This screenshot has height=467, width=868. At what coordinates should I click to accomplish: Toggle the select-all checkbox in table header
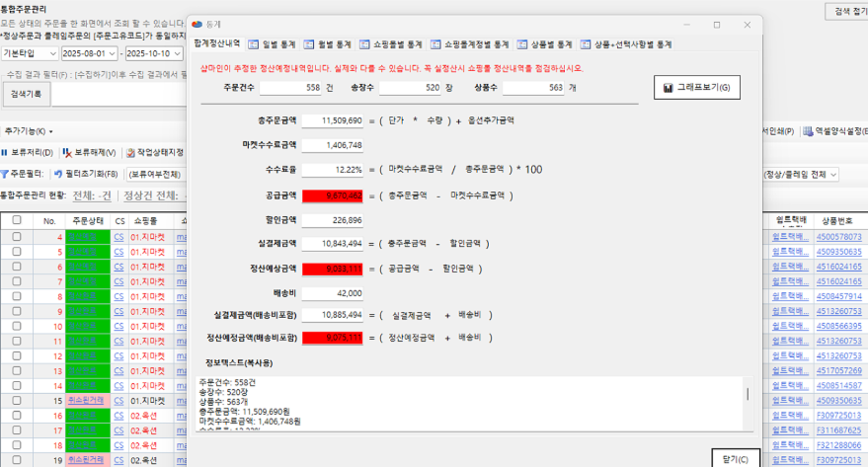[16, 220]
